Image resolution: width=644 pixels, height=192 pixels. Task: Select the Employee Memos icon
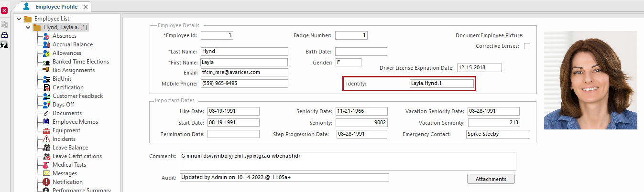(x=47, y=122)
